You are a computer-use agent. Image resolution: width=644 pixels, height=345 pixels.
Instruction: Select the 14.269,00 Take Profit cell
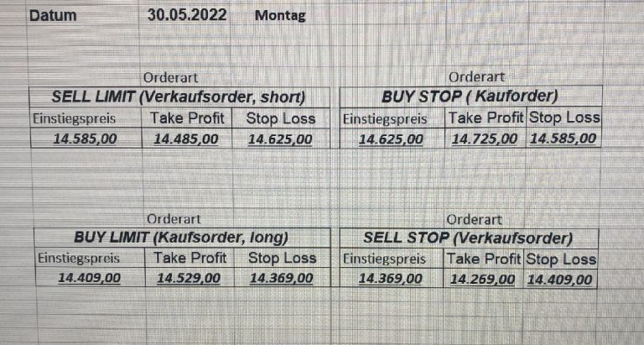click(x=482, y=279)
